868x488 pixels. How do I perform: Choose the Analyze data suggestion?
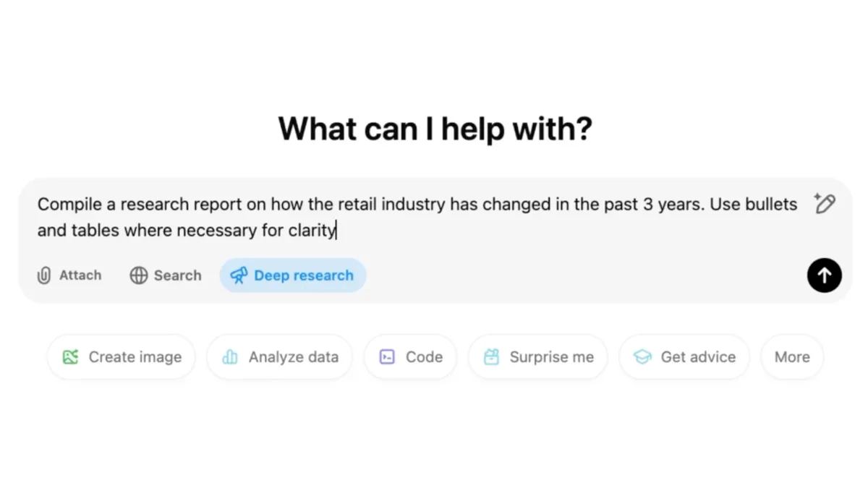(x=280, y=356)
